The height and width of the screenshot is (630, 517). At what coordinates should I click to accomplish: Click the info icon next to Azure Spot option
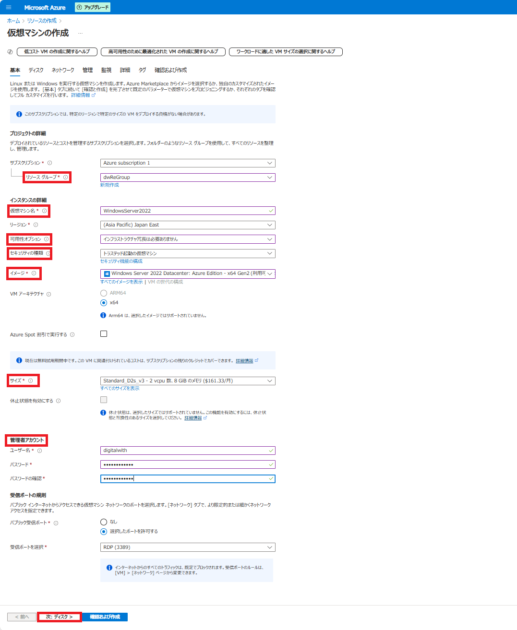[x=72, y=334]
